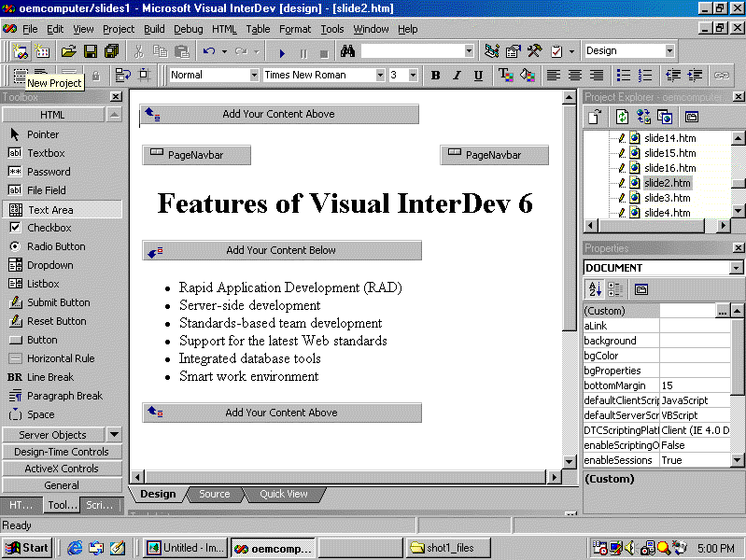This screenshot has width=746, height=560.
Task: Click the Windows Start button
Action: (27, 548)
